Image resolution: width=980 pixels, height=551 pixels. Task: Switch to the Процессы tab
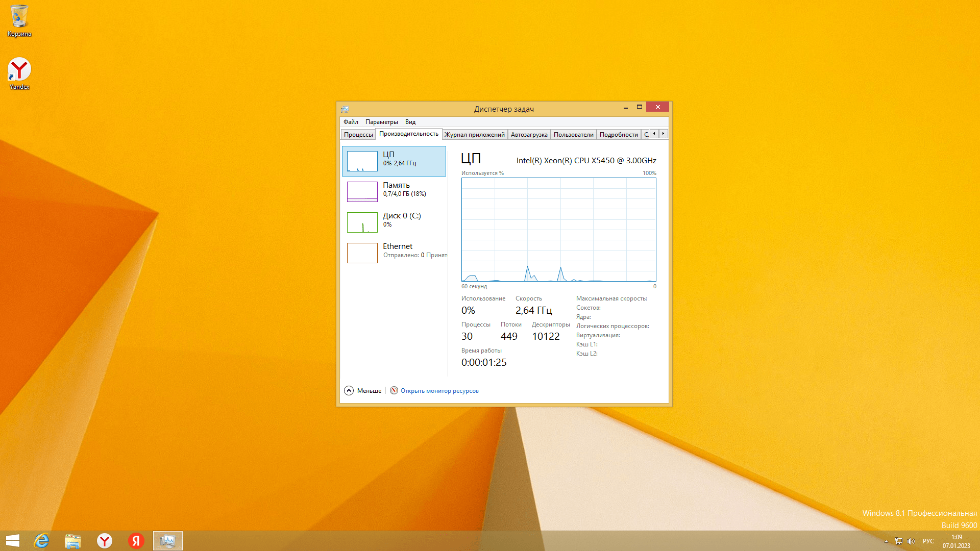[358, 135]
